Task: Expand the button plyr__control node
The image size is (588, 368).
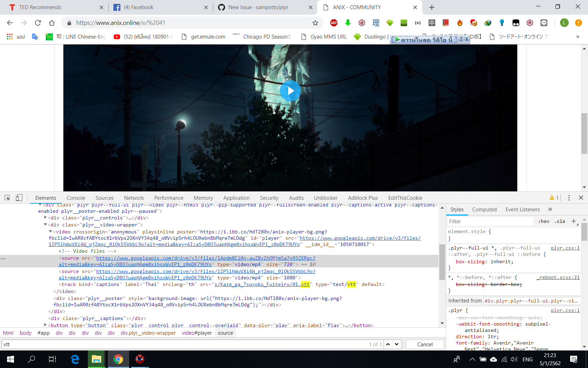Action: [45, 325]
